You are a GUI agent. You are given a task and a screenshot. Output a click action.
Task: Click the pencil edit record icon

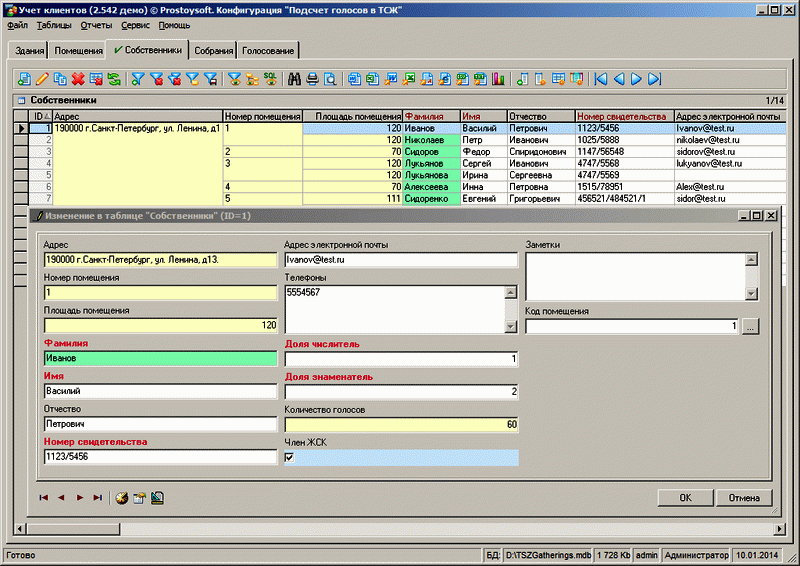pyautogui.click(x=42, y=79)
